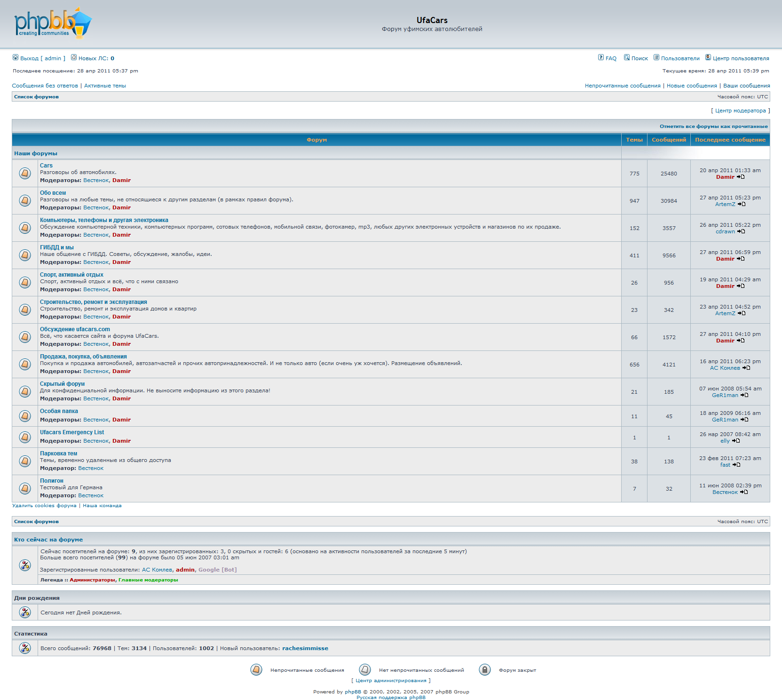Viewport: 782px width, 700px height.
Task: Click the 25480 posts count for Cars
Action: 669,174
